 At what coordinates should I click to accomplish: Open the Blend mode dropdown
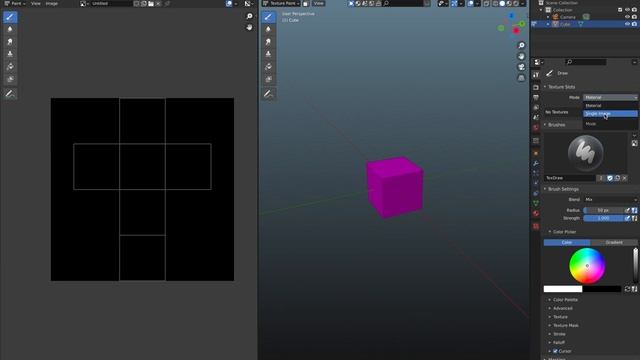point(610,200)
